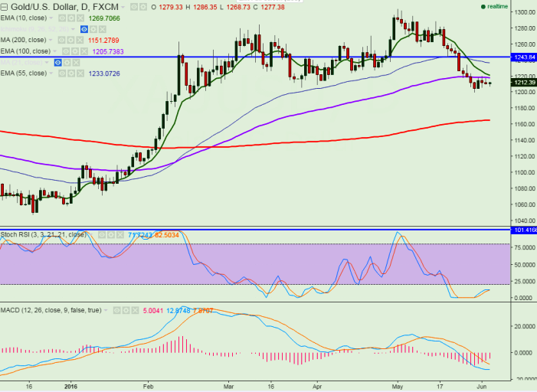Screen dimensions: 537x392
Task: Expand EMA (100, close) dropdown arrow
Action: [55, 51]
